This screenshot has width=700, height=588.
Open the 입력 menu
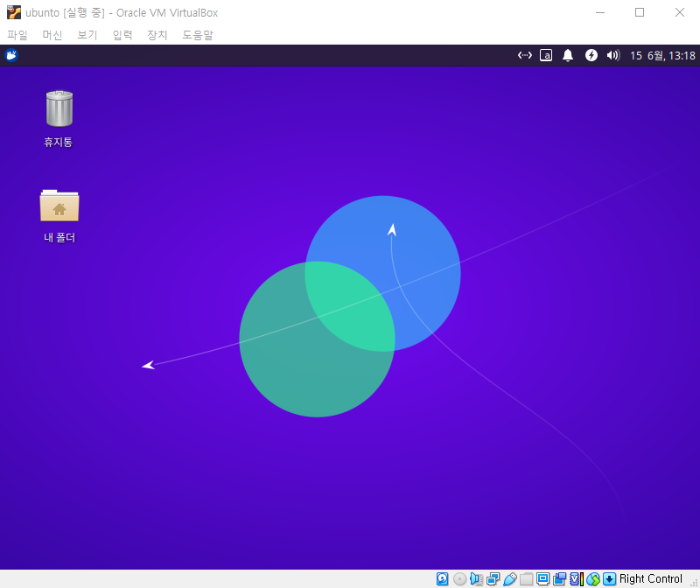coord(122,35)
